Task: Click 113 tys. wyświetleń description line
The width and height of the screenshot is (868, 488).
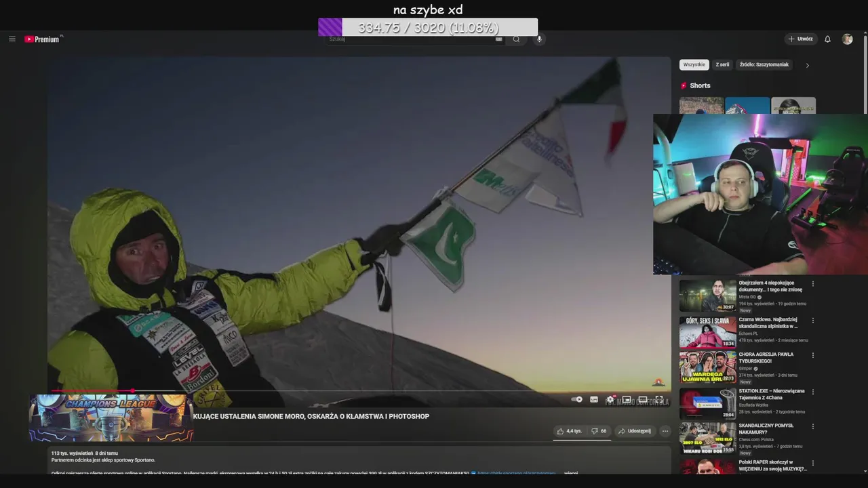Action: [85, 453]
